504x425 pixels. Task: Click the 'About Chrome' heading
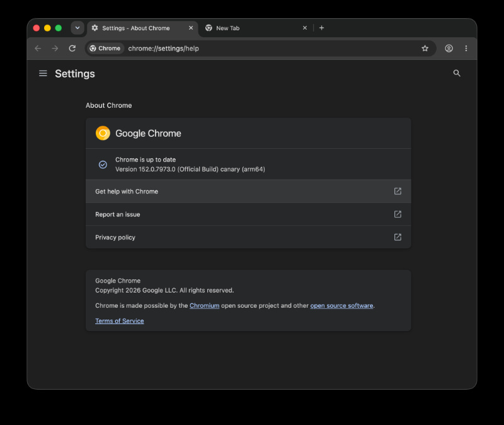[x=108, y=105]
